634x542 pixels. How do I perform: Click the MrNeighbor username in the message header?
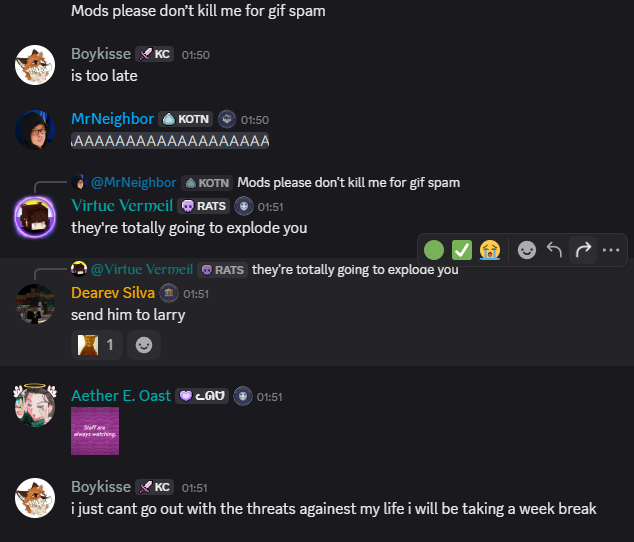pyautogui.click(x=112, y=119)
